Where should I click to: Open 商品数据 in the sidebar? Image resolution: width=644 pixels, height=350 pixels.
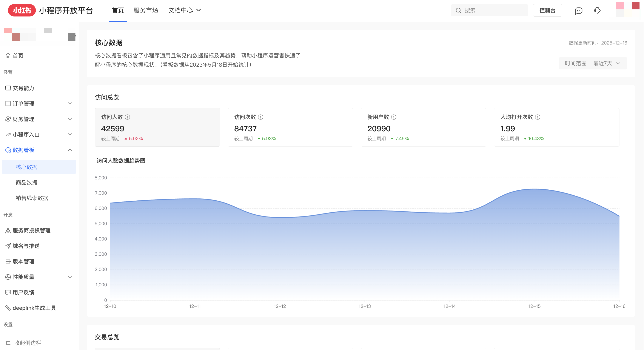(x=26, y=183)
